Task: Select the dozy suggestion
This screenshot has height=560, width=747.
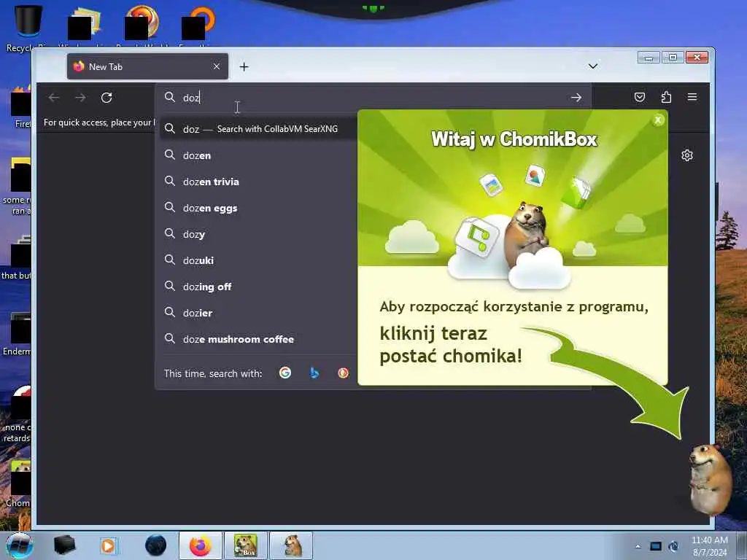Action: [x=258, y=234]
